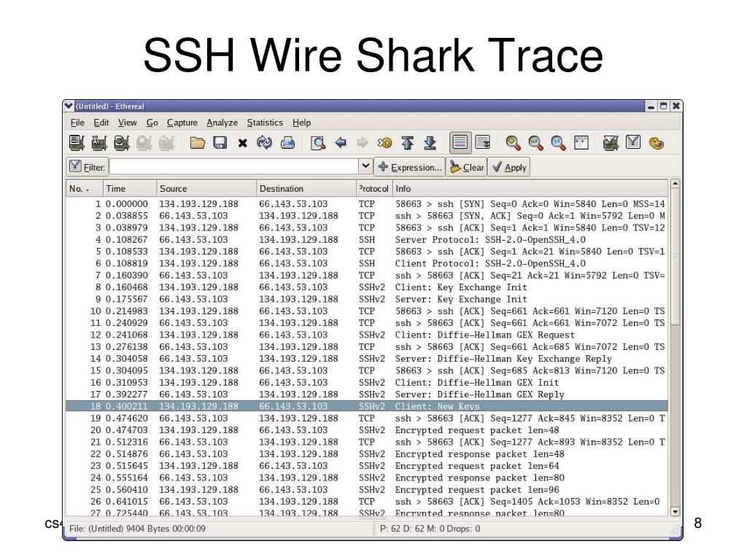Sort by the Source column header
Screen dimensions: 747x560
[x=206, y=189]
